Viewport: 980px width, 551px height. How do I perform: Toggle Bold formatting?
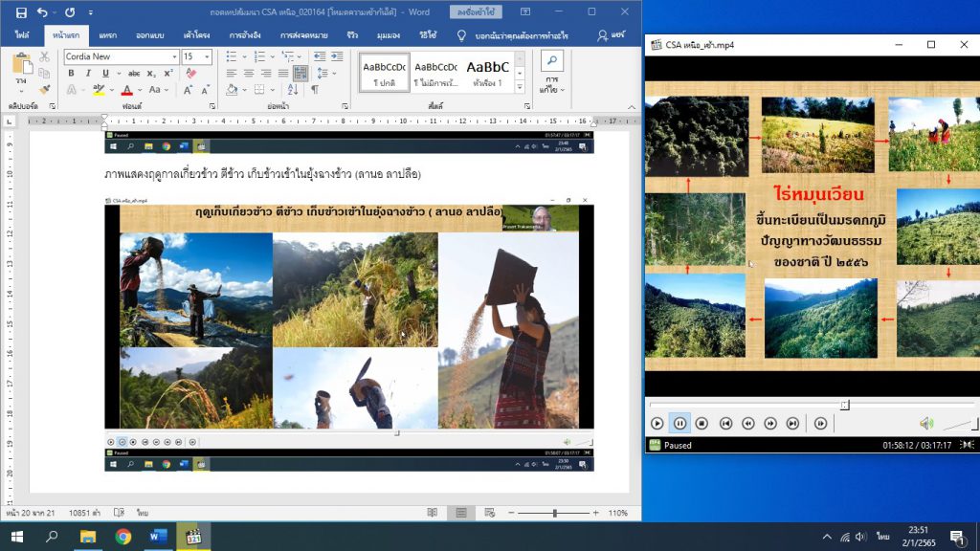pyautogui.click(x=71, y=73)
